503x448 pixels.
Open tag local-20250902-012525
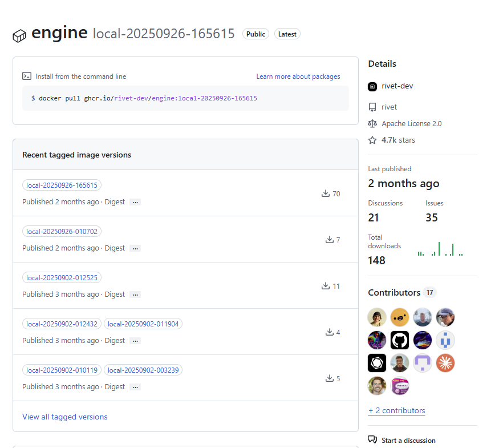(62, 277)
